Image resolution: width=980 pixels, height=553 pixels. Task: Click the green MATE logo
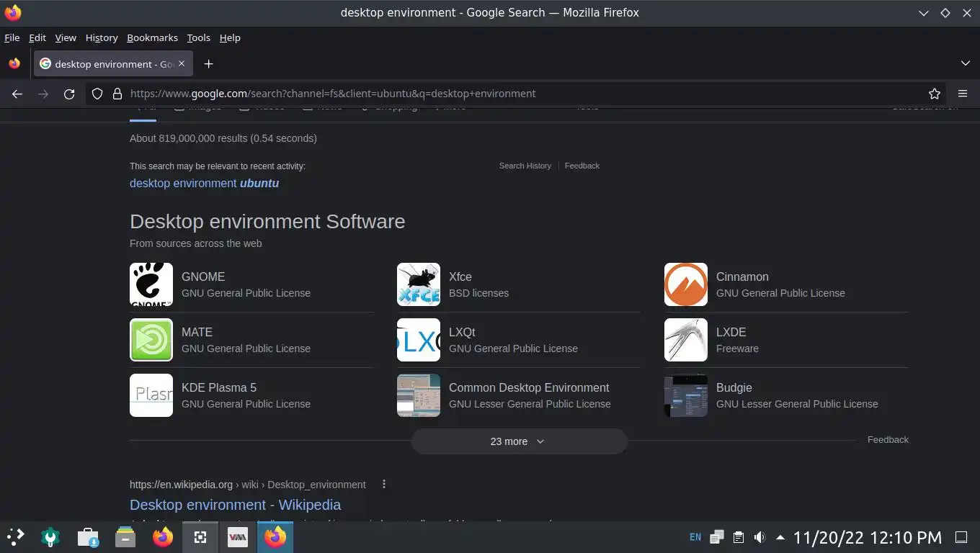point(151,340)
